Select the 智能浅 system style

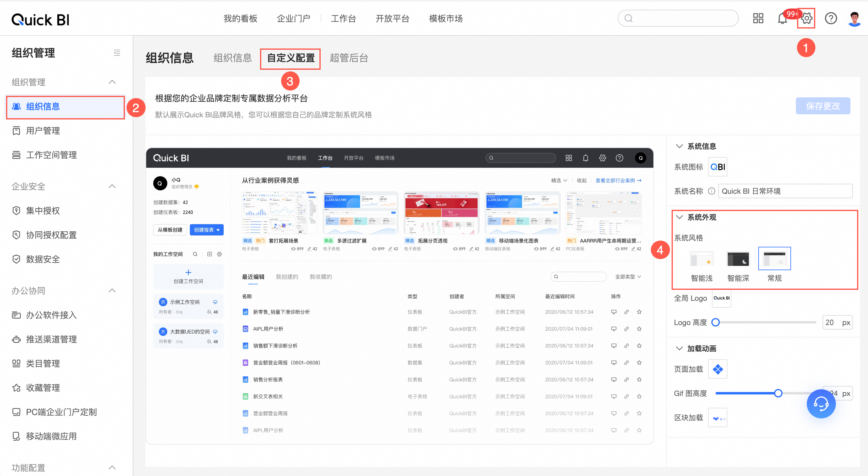click(x=702, y=259)
